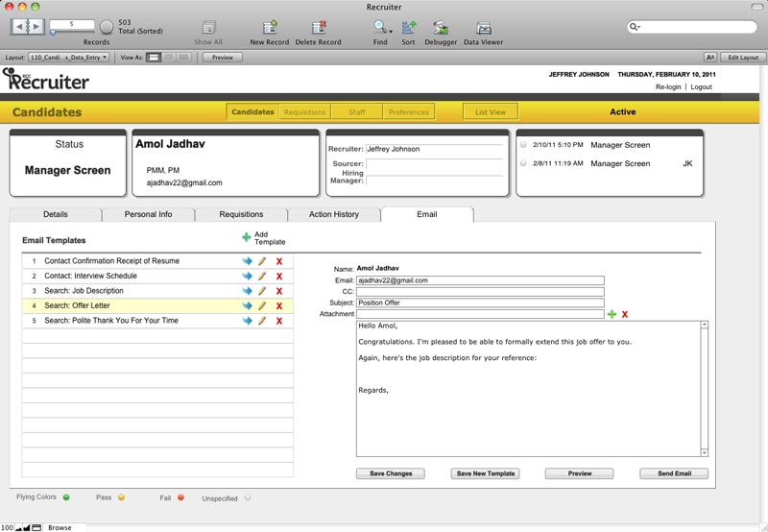This screenshot has height=532, width=768.
Task: Click the Save New Template button
Action: point(486,473)
